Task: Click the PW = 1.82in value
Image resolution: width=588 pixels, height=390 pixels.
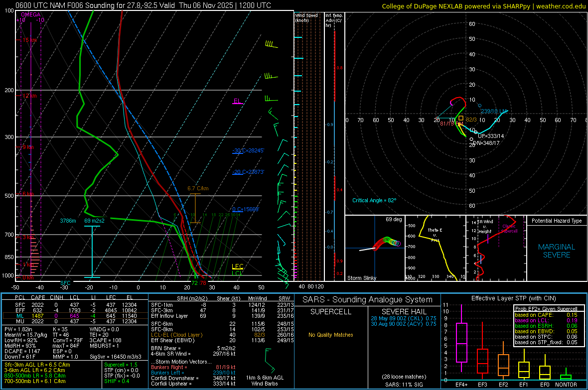Action: point(18,329)
